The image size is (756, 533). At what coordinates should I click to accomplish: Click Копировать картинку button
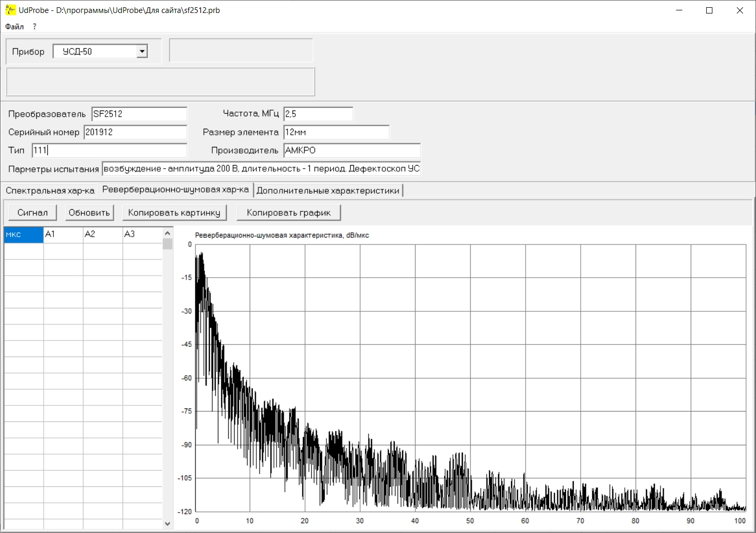174,213
